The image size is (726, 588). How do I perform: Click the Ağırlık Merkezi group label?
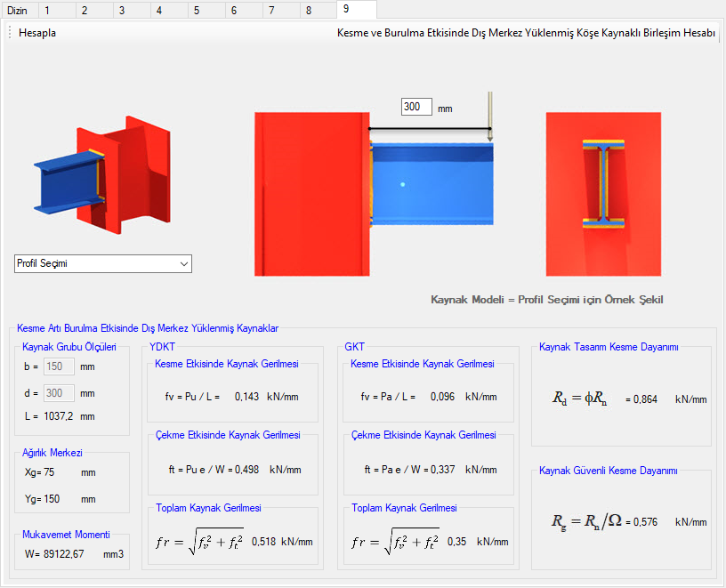point(52,453)
